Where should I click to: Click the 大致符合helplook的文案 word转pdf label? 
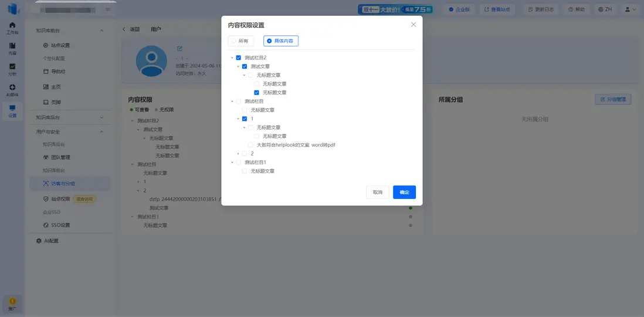coord(297,145)
